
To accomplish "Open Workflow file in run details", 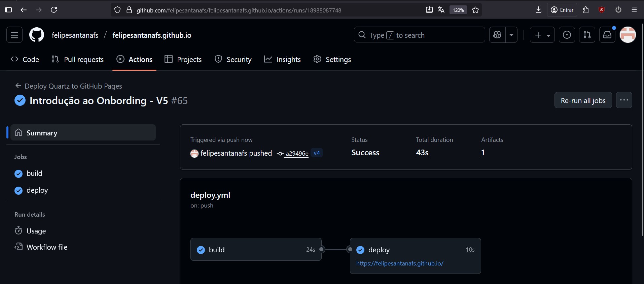I will tap(47, 247).
